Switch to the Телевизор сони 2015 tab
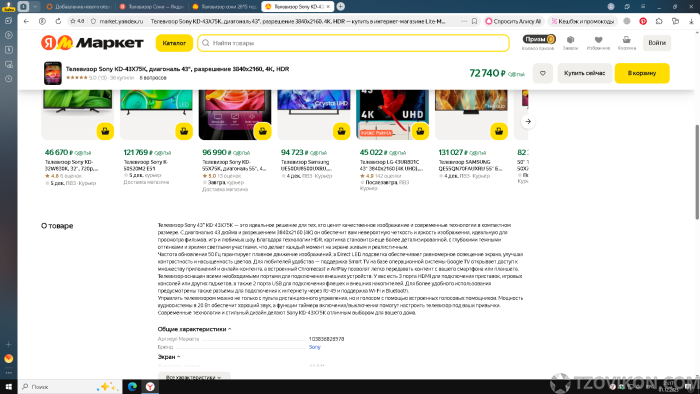Screen dimensions: 700x394 pos(225,7)
